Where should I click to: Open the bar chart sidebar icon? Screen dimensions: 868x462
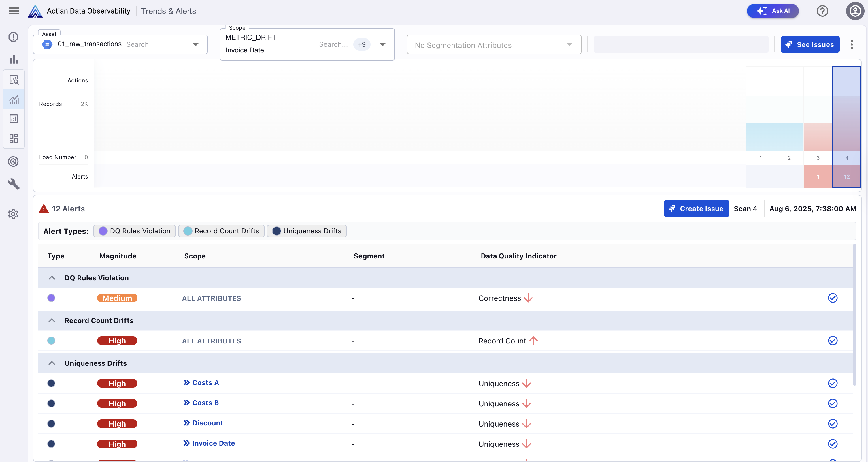click(14, 59)
